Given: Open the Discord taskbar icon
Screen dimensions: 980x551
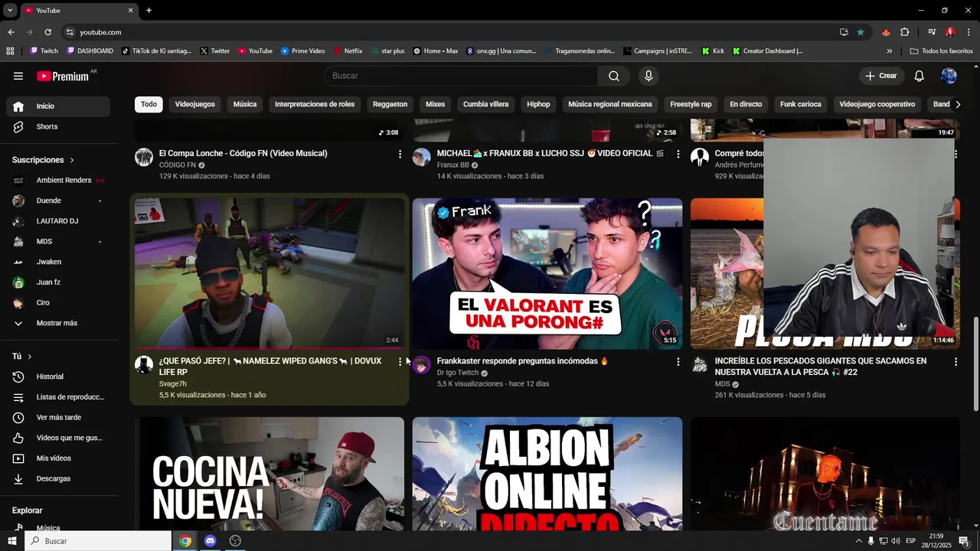Looking at the screenshot, I should click(210, 541).
